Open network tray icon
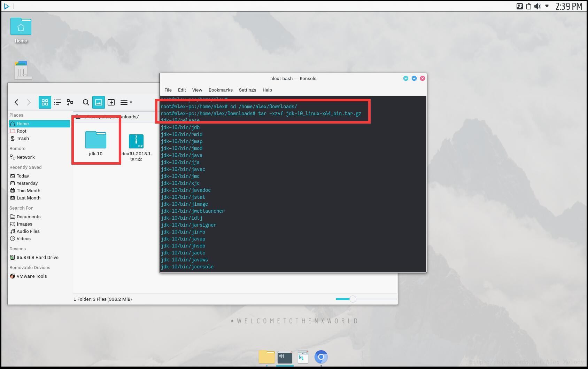This screenshot has width=588, height=369. [x=519, y=6]
